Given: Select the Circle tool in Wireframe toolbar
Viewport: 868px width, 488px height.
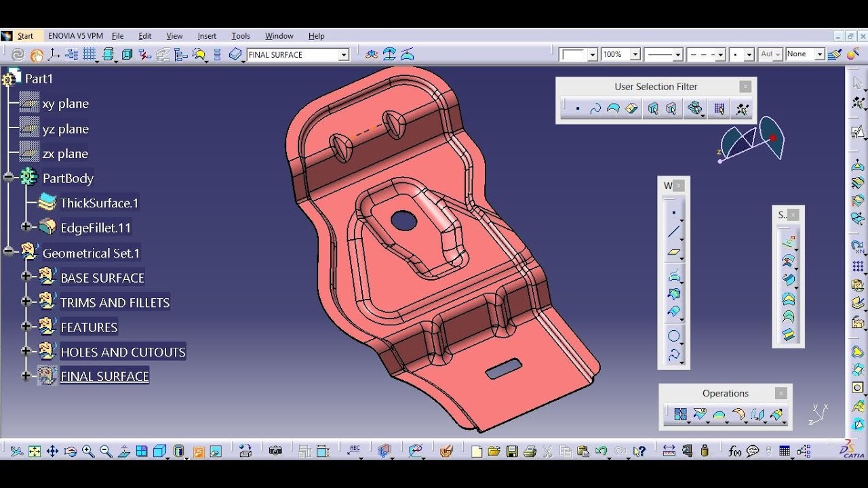Looking at the screenshot, I should (x=673, y=335).
